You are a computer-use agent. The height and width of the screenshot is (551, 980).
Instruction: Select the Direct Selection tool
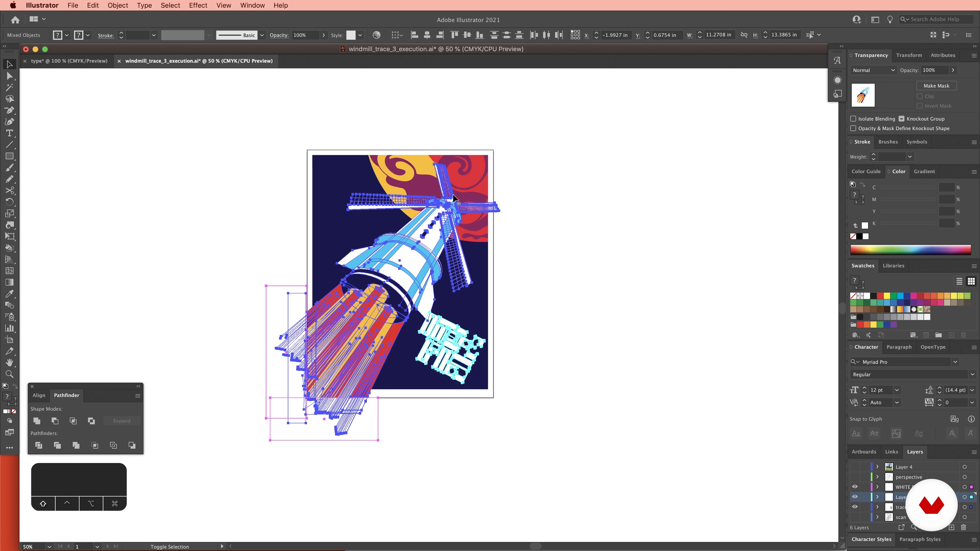coord(9,76)
